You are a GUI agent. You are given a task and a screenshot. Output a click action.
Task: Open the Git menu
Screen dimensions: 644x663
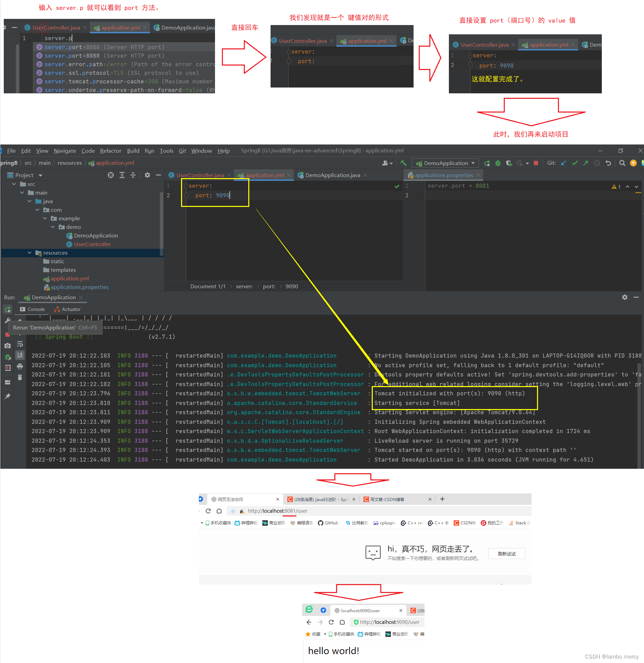pyautogui.click(x=182, y=151)
